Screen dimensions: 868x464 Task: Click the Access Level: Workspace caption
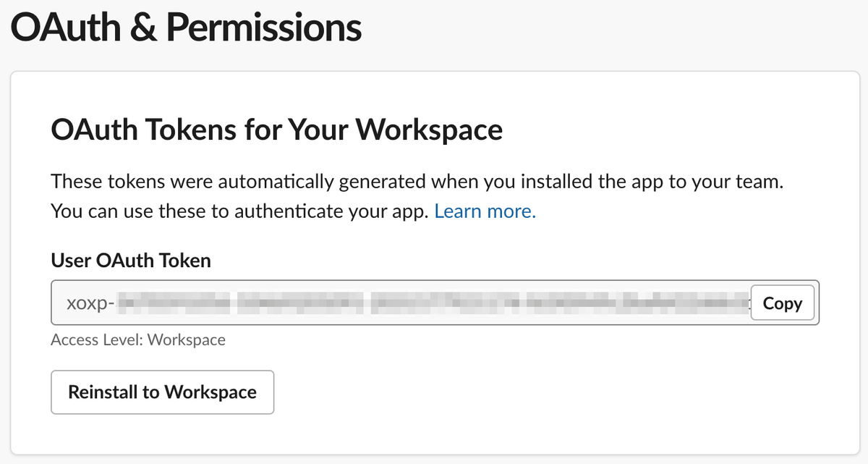point(138,339)
